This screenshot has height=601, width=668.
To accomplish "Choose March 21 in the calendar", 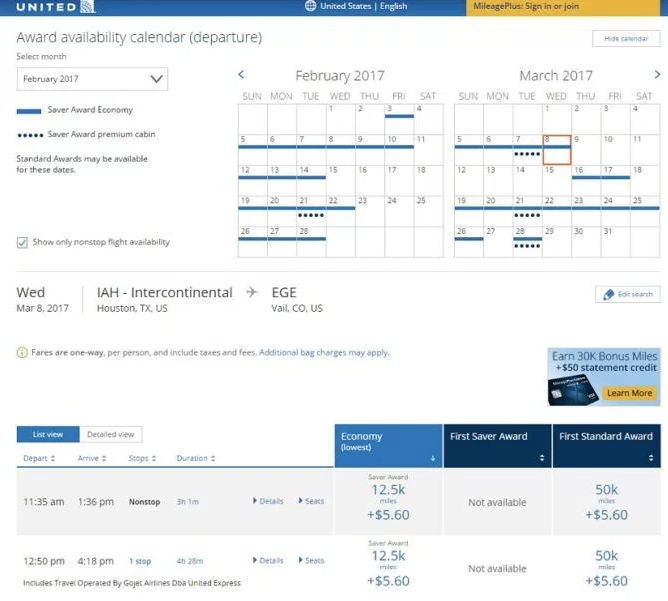I will tap(527, 211).
